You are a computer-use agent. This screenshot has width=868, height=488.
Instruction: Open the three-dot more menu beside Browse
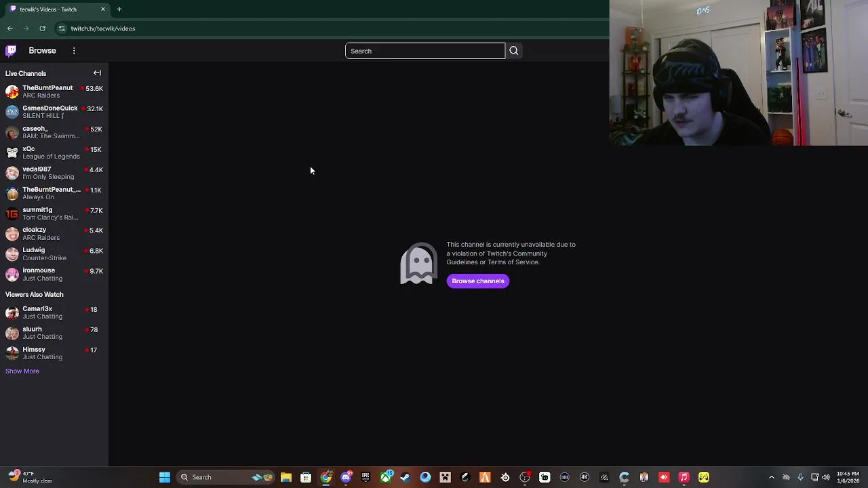click(x=74, y=50)
